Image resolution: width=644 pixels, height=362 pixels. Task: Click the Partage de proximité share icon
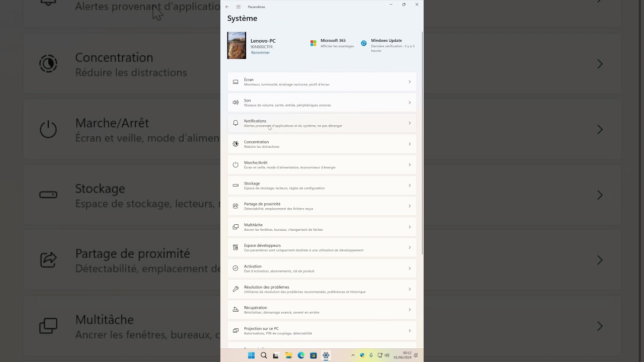[235, 206]
